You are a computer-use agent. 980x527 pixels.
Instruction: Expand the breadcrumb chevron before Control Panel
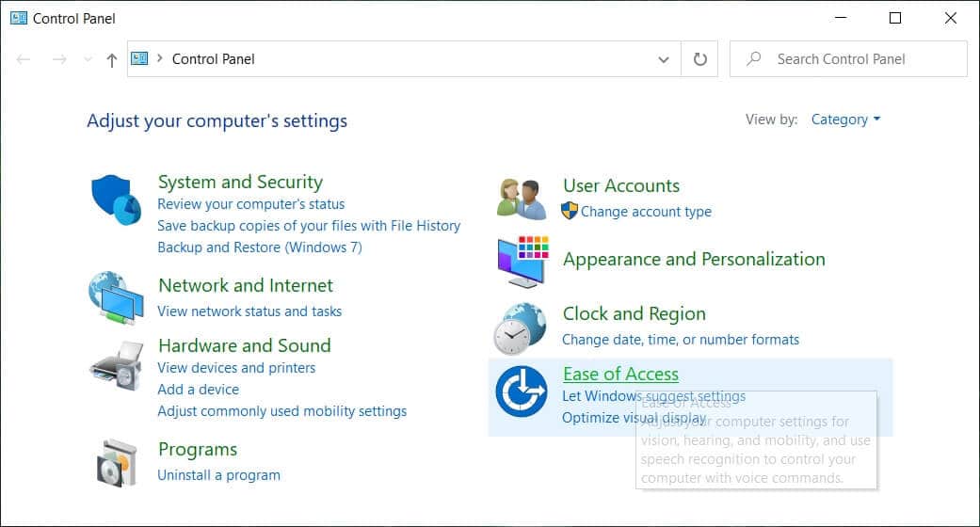click(160, 58)
